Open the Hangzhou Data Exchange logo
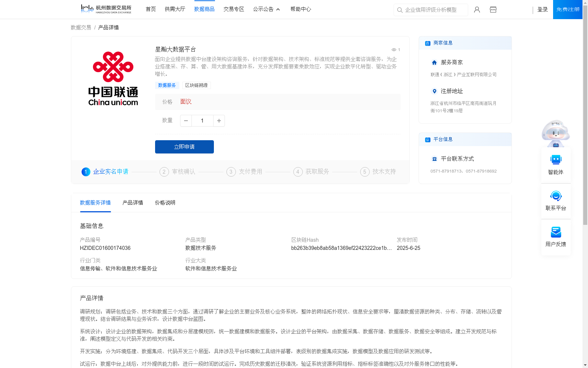Screen dimensions: 588x368 coord(106,9)
